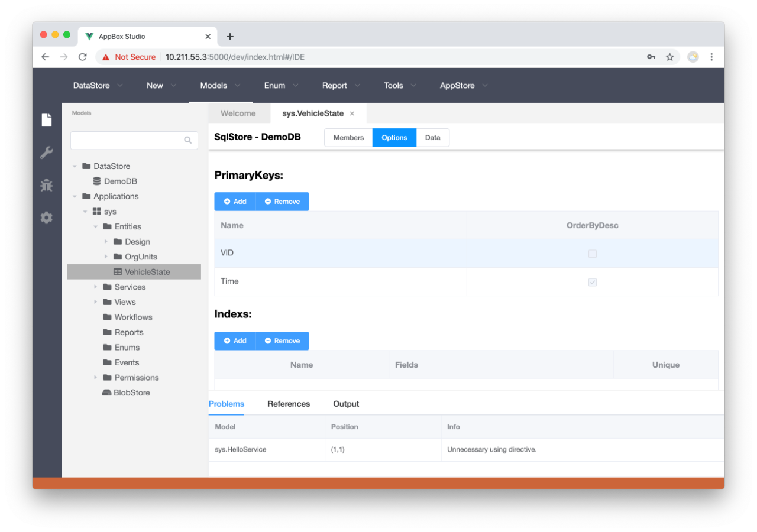Click the DataStore folder icon

point(86,166)
